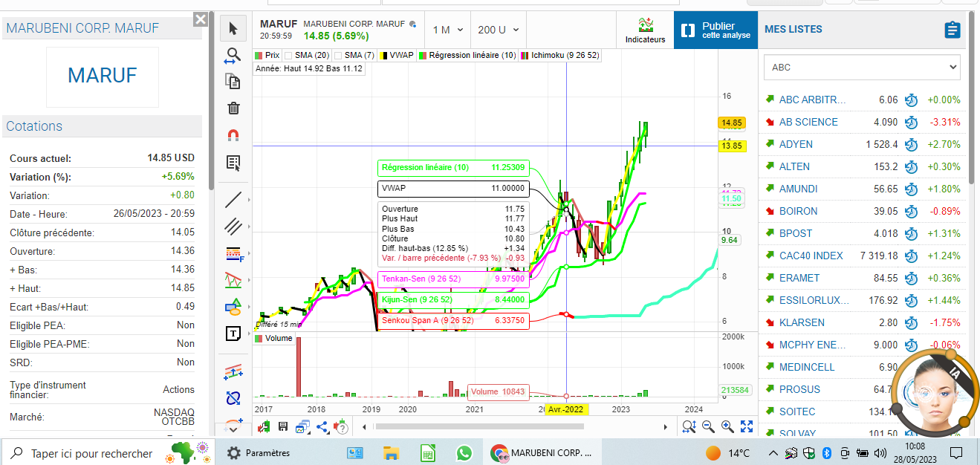Screen dimensions: 980x465
Task: Click the zoom out magnifier icon
Action: (708, 426)
